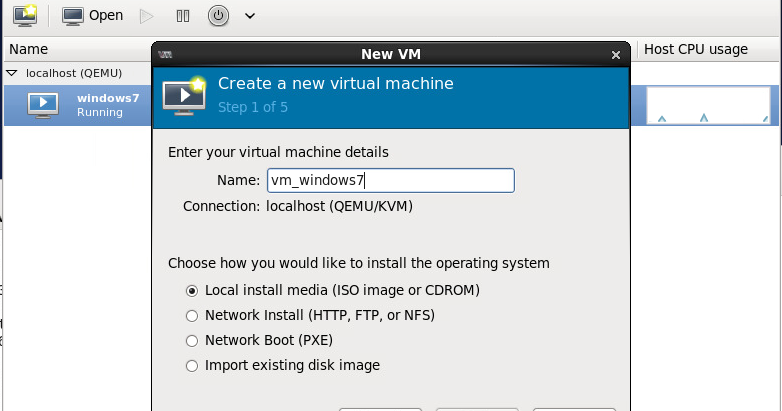Viewport: 782px width, 411px height.
Task: Choose Import existing disk image option
Action: (x=282, y=365)
